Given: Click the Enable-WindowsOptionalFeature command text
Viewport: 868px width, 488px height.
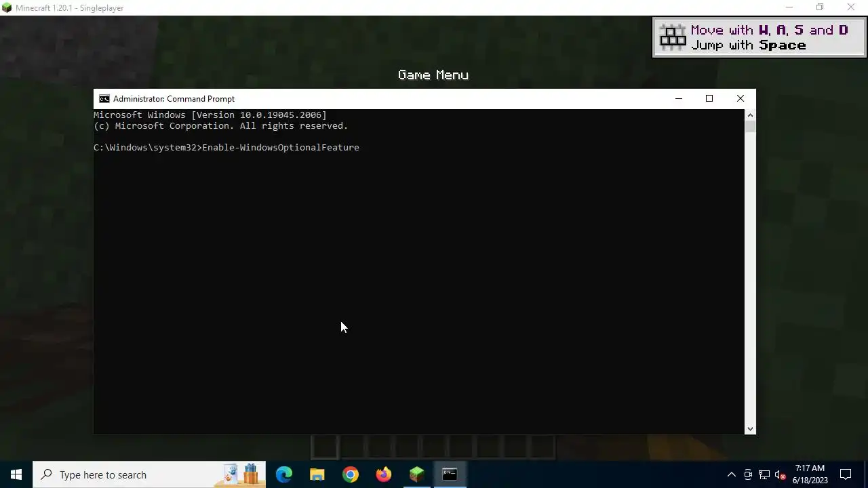Looking at the screenshot, I should point(281,147).
